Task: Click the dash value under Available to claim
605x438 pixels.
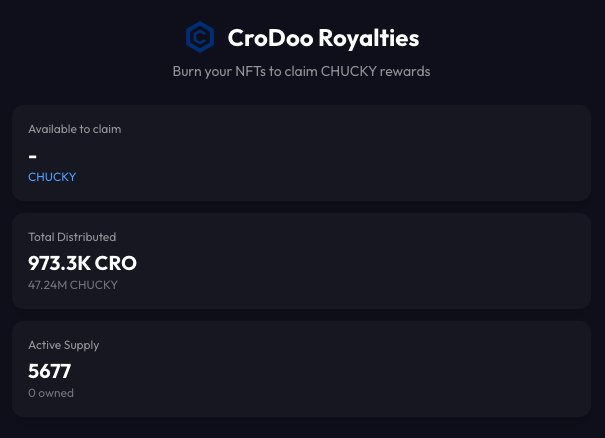Action: tap(33, 155)
